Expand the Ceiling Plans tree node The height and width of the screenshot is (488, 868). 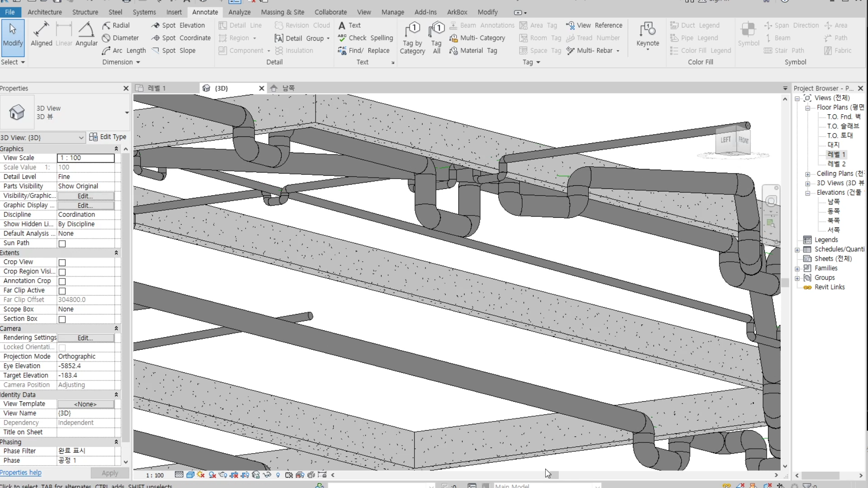(807, 174)
